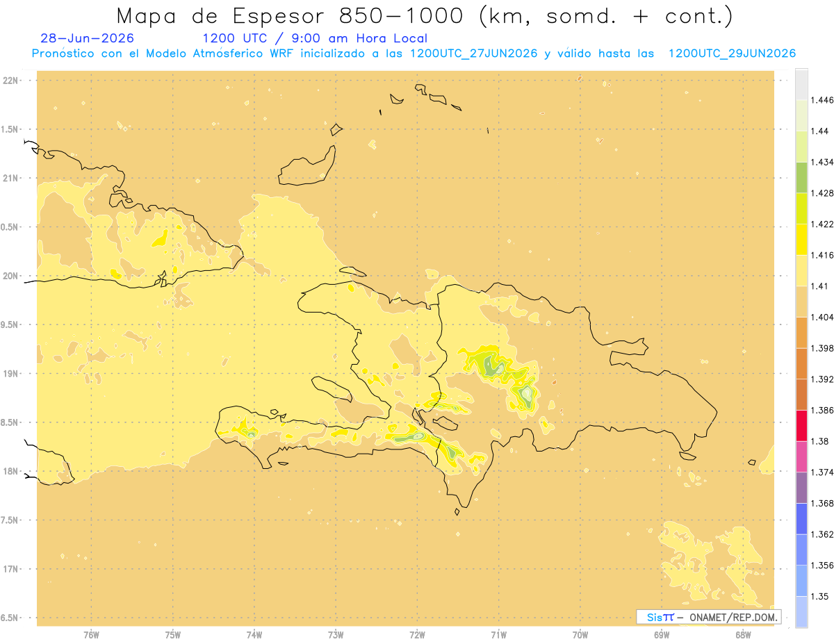Click the 1.428 value on the color scale

point(823,193)
